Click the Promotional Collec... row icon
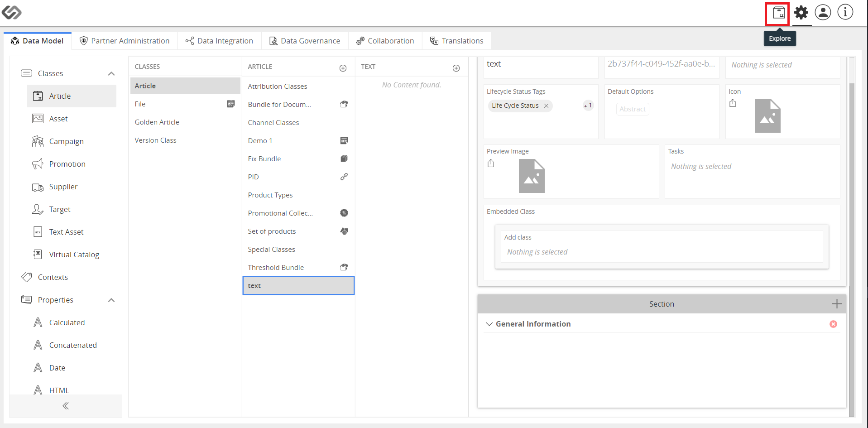 (x=344, y=213)
